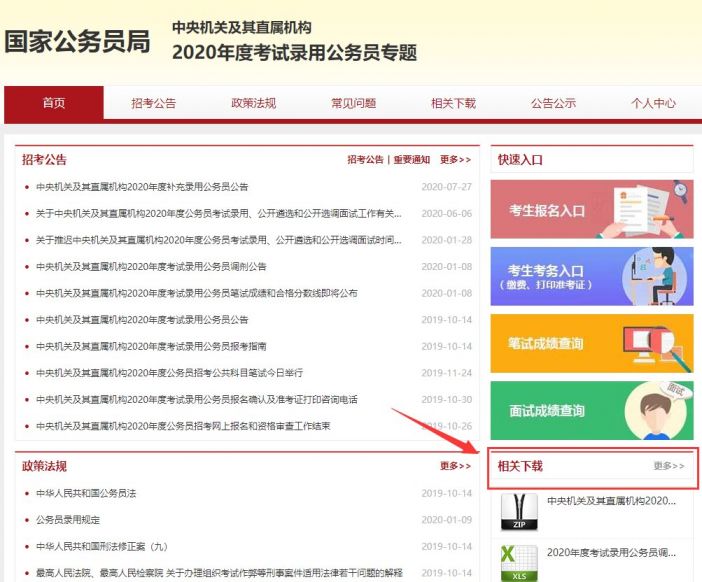Open the 2020年度补充录用公务员公告 link
The width and height of the screenshot is (702, 582).
[x=142, y=187]
